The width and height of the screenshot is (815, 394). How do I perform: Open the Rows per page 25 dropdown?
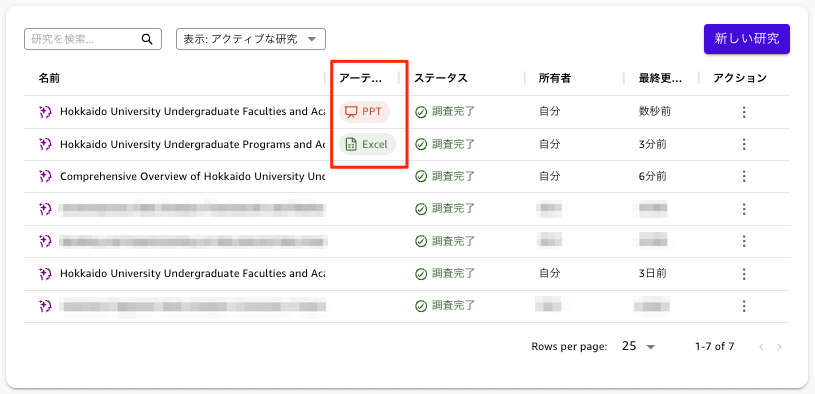[639, 346]
